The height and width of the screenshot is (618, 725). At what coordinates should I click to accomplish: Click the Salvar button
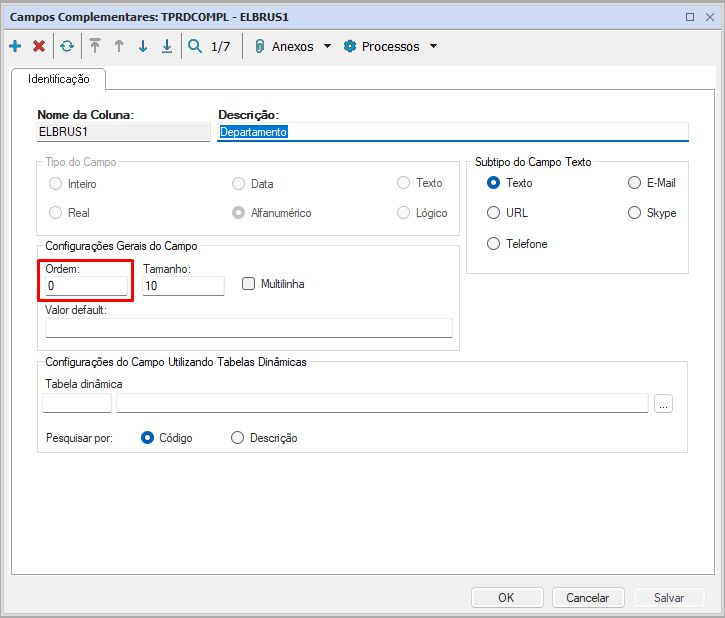coord(669,598)
